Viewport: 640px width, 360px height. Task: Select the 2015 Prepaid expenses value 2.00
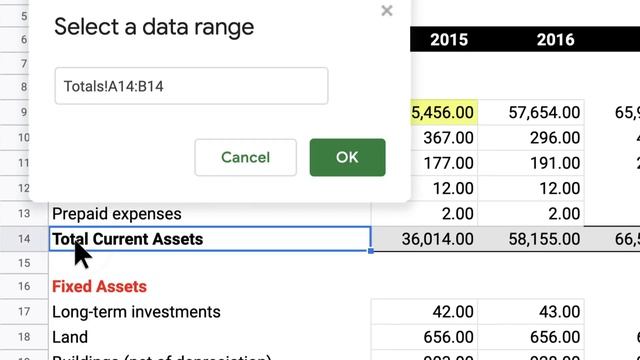424,214
